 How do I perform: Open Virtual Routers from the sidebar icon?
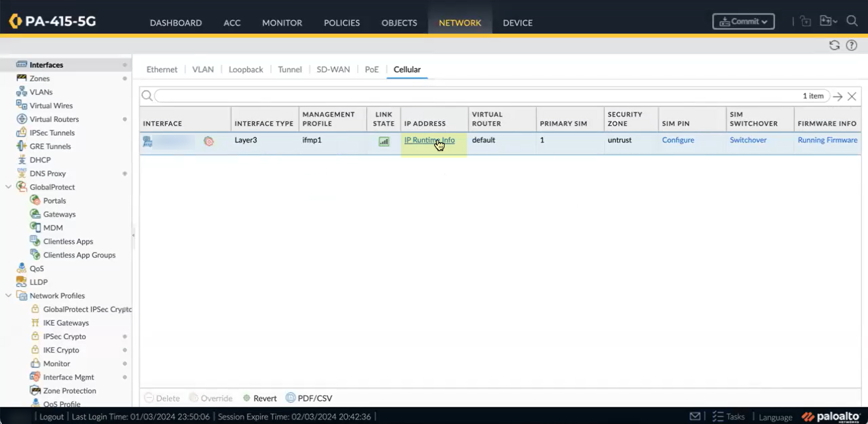[x=22, y=119]
